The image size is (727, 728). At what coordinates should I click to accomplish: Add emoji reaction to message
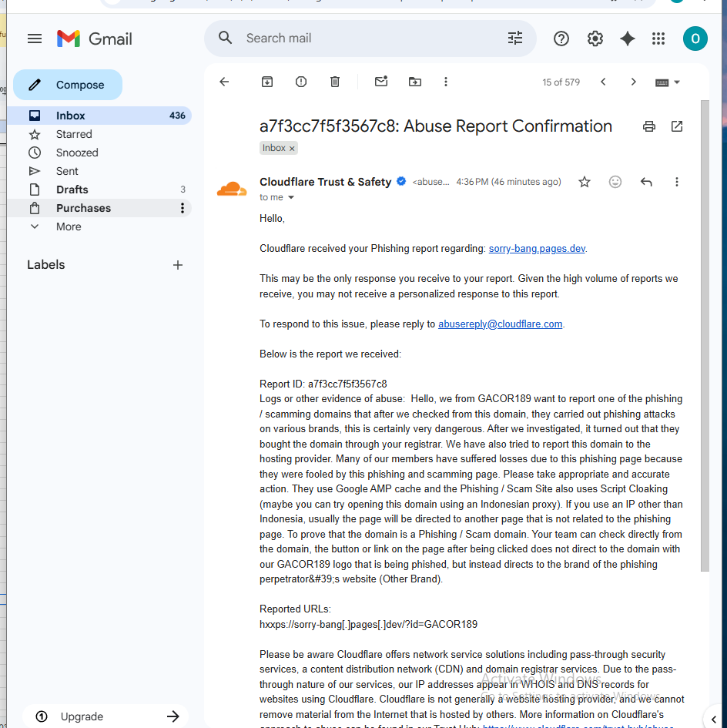[615, 182]
